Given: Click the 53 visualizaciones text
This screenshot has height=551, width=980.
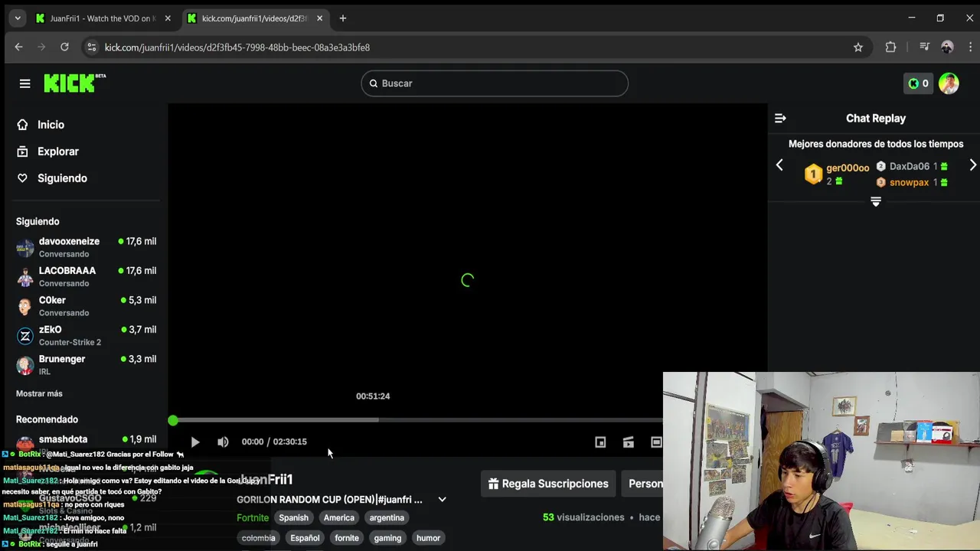Looking at the screenshot, I should click(x=583, y=518).
